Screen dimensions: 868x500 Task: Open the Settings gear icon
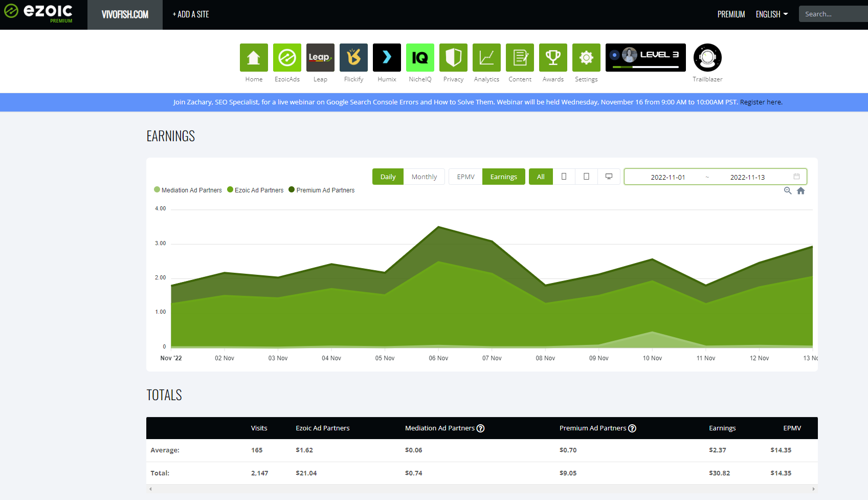coord(586,57)
